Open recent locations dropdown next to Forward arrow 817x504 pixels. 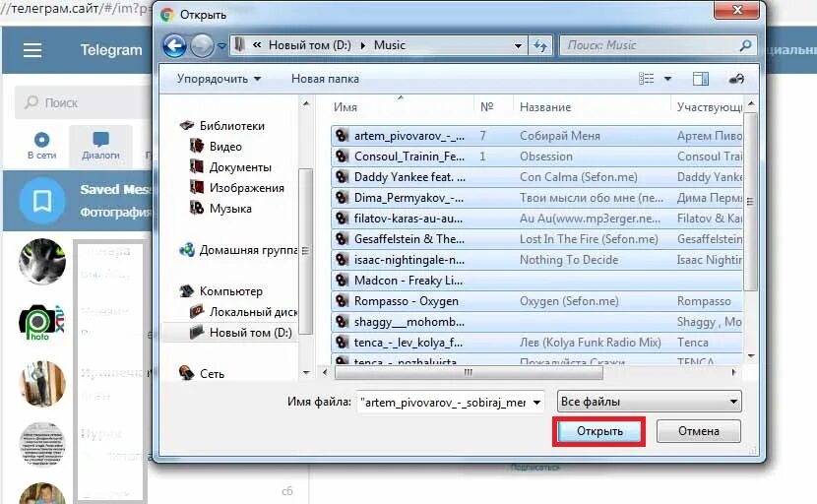click(221, 46)
